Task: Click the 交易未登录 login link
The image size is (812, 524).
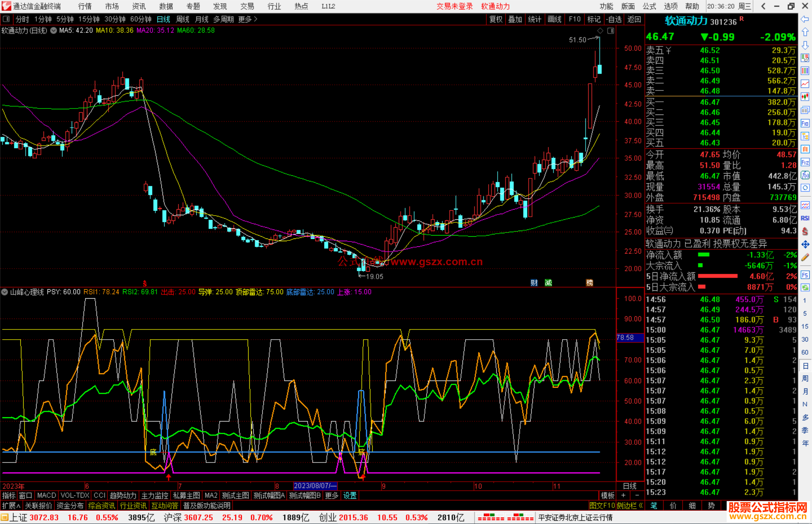Action: click(454, 6)
